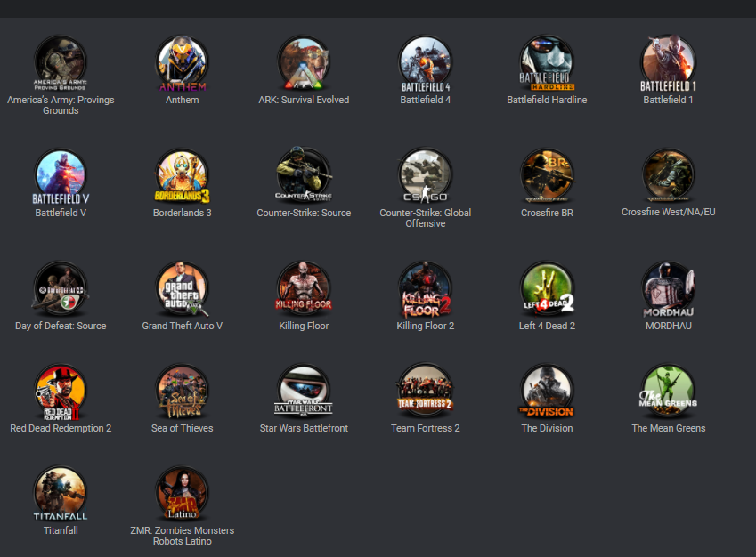Click the "Grand Theft Auto V" label

click(183, 326)
